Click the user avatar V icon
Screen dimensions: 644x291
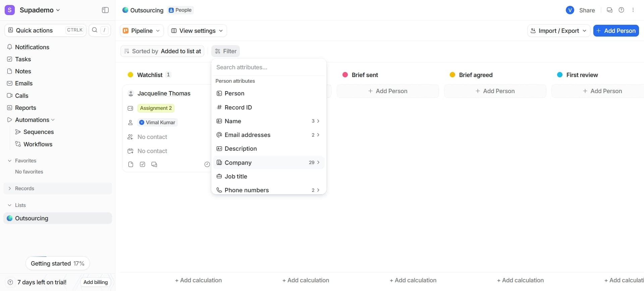[570, 10]
